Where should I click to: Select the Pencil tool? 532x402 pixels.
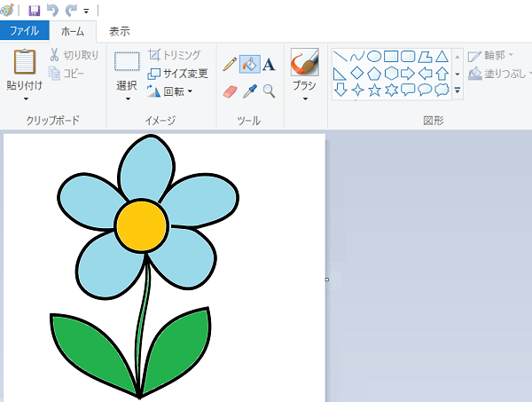[230, 64]
